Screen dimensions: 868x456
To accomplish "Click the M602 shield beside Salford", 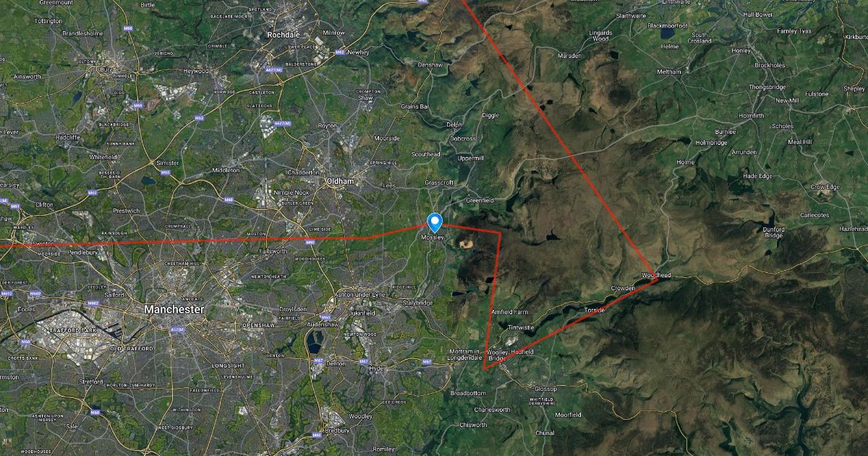I will 93,303.
